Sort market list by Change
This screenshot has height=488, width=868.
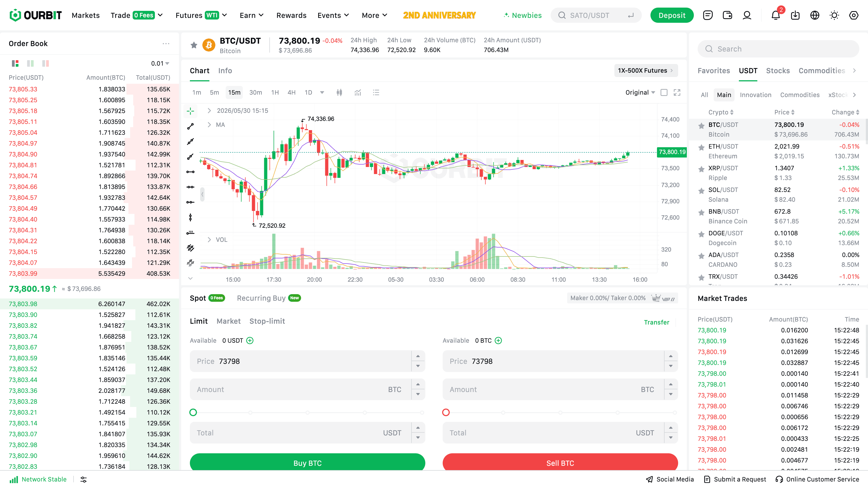[845, 112]
